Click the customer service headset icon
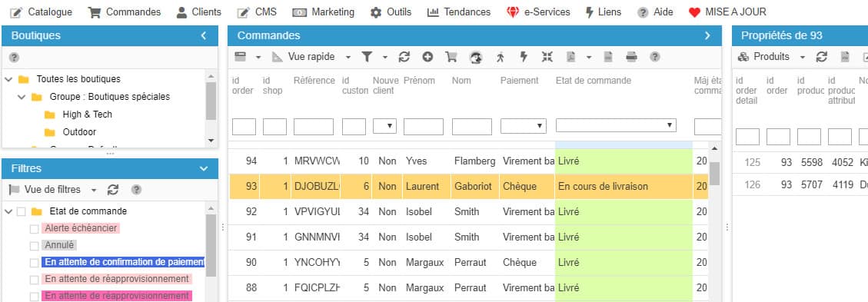Screen dimensions: 868x302 (476, 57)
